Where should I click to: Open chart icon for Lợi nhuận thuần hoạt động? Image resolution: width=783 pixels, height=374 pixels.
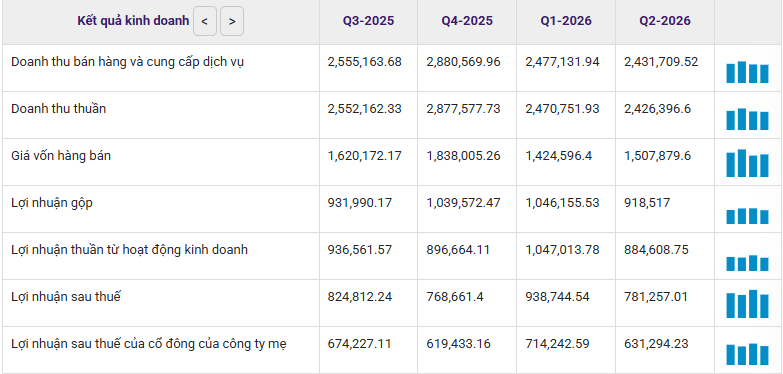pyautogui.click(x=747, y=263)
